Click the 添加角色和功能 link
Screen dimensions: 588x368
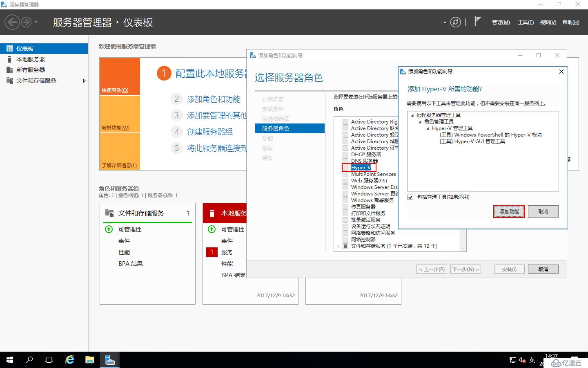point(214,99)
